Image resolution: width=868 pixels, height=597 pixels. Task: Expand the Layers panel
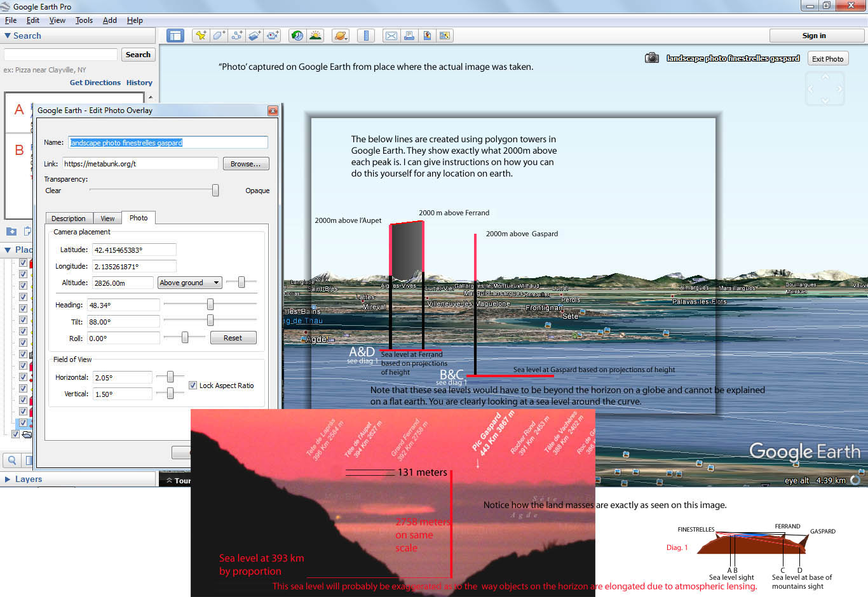[8, 479]
